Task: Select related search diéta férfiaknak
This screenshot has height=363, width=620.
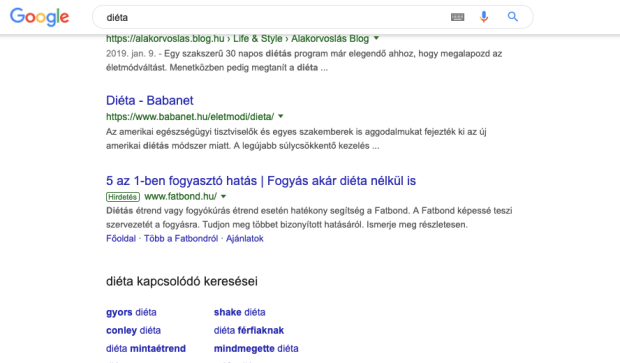Action: [249, 330]
